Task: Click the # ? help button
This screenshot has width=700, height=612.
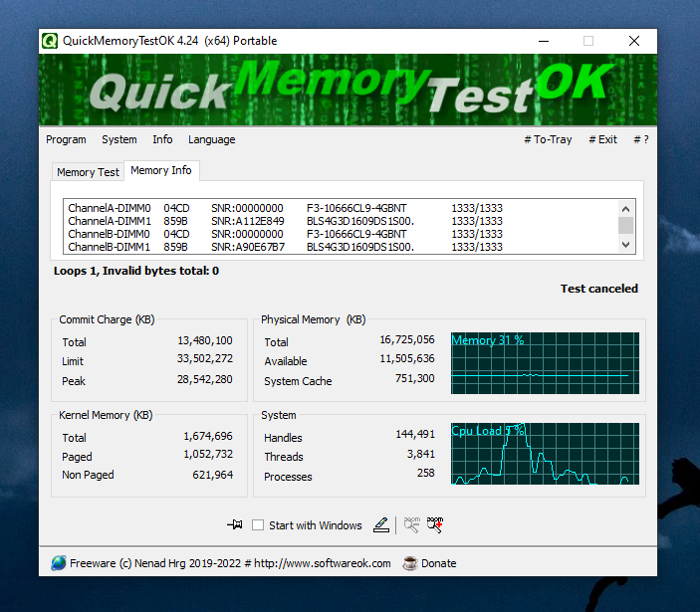Action: coord(641,139)
